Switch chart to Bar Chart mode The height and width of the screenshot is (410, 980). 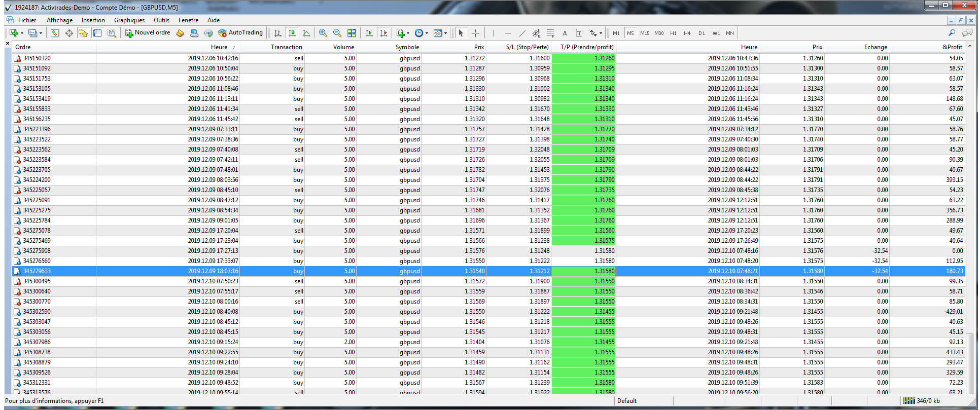pyautogui.click(x=278, y=33)
